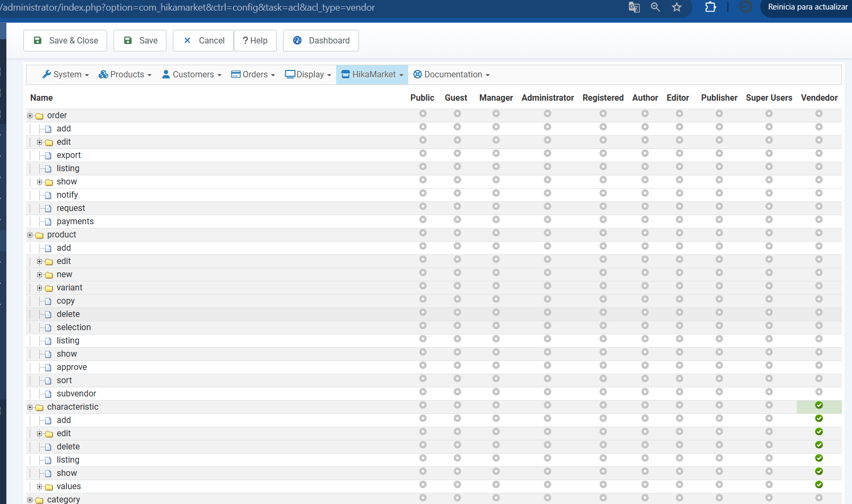
Task: Toggle Guest permission for order notify
Action: click(x=457, y=193)
